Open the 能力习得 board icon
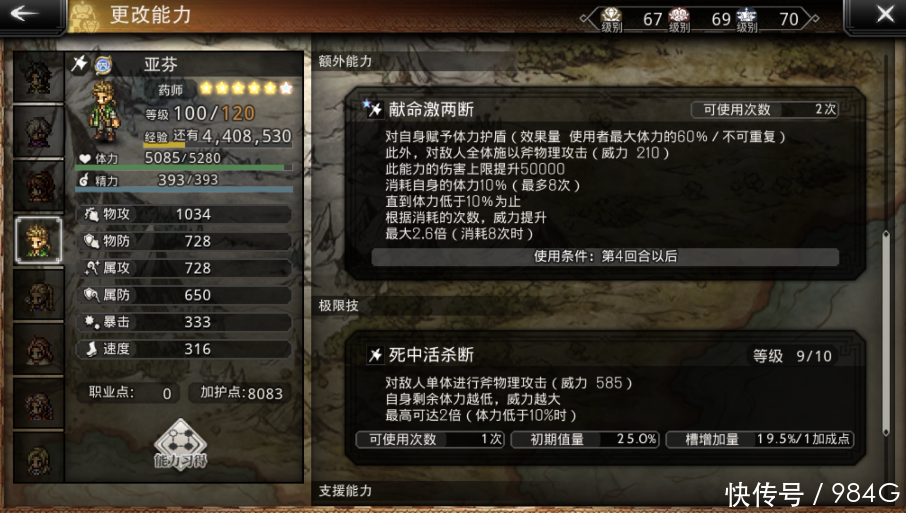 (180, 445)
